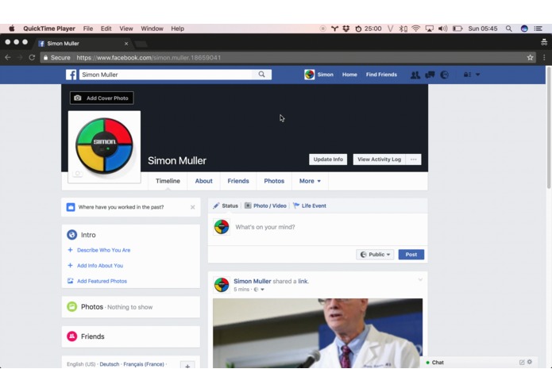Viewport: 552px width, 392px height.
Task: Click the camera icon on profile picture
Action: pos(78,174)
